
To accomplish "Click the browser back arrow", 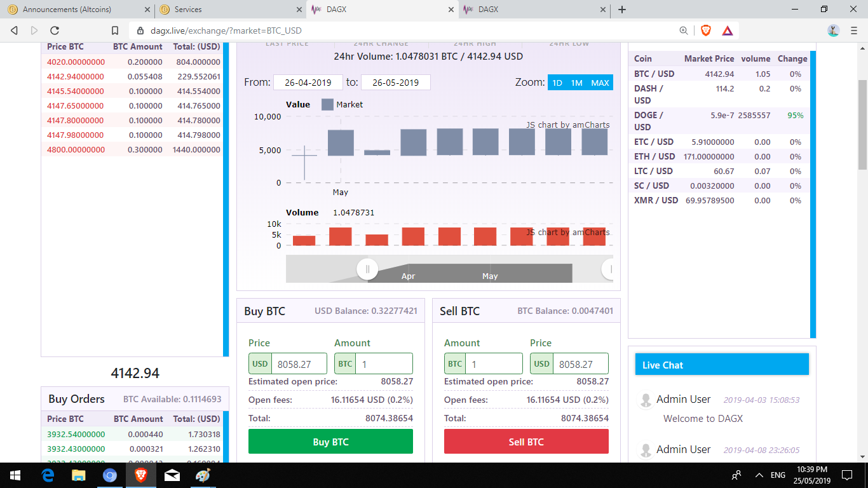I will pyautogui.click(x=14, y=30).
